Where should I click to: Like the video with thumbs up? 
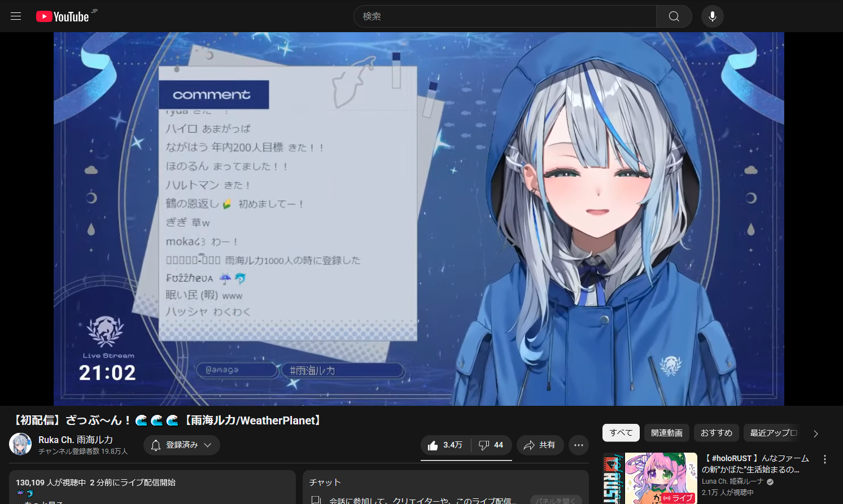pyautogui.click(x=445, y=445)
